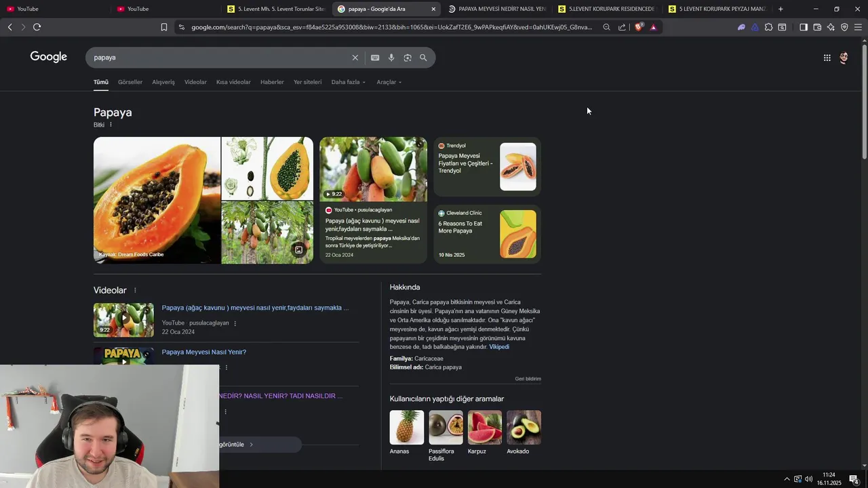Switch to 5.LEVENT KORUPARK RESIDENCE browser tab
The width and height of the screenshot is (868, 488).
click(x=607, y=9)
